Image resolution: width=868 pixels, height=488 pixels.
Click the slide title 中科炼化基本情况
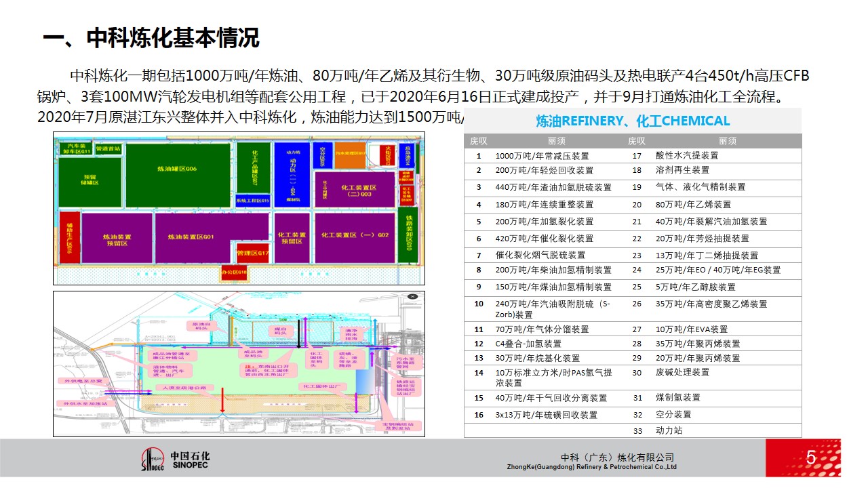(172, 38)
